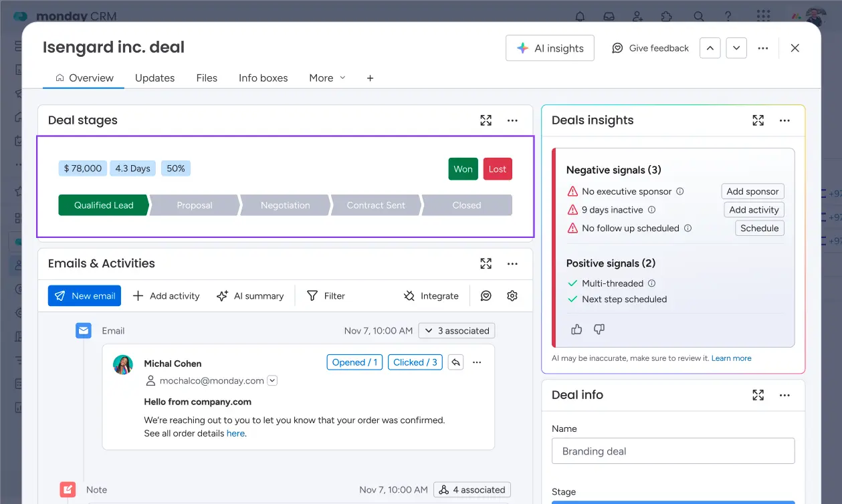Screen dimensions: 842x504
Task: Open activities settings gear
Action: 512,295
